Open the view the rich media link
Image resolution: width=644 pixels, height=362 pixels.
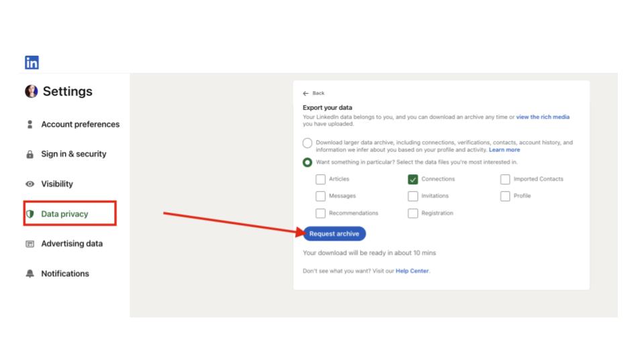click(x=543, y=117)
